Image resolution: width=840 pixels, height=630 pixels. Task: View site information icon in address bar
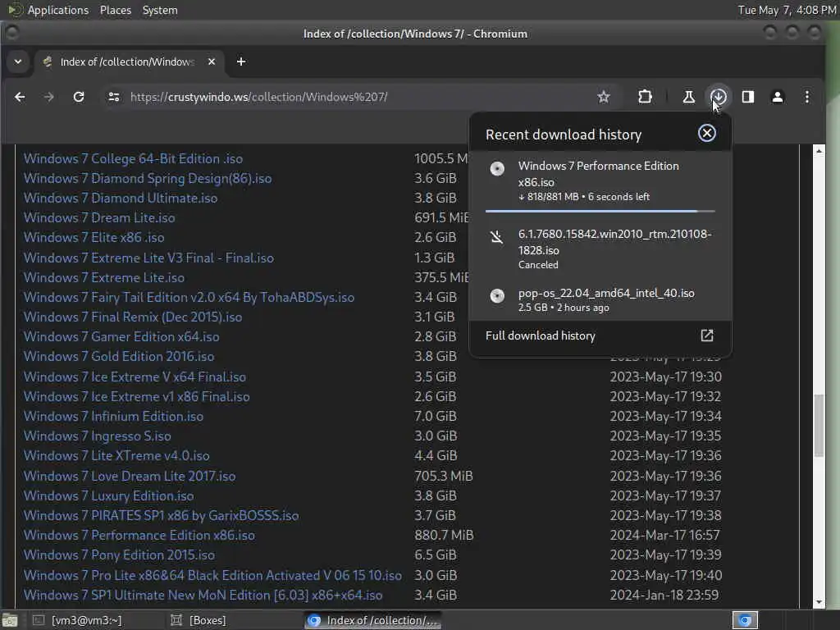(113, 97)
